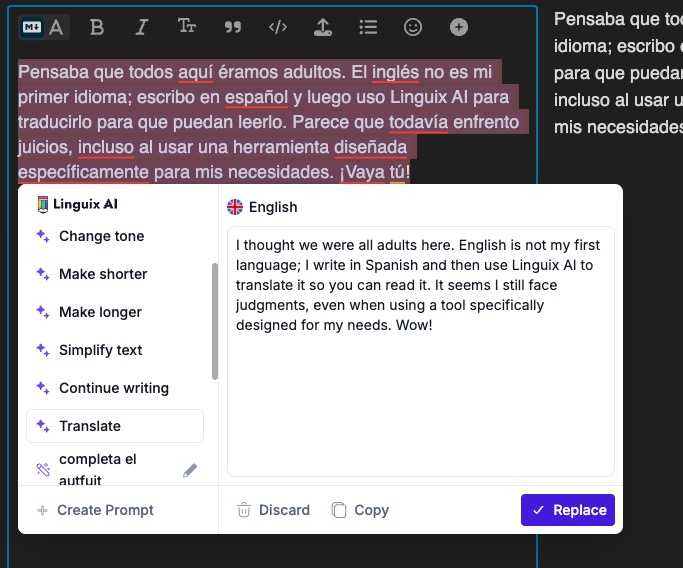This screenshot has height=568, width=683.
Task: Click the underlined word "todavía" in the editor
Action: 419,122
